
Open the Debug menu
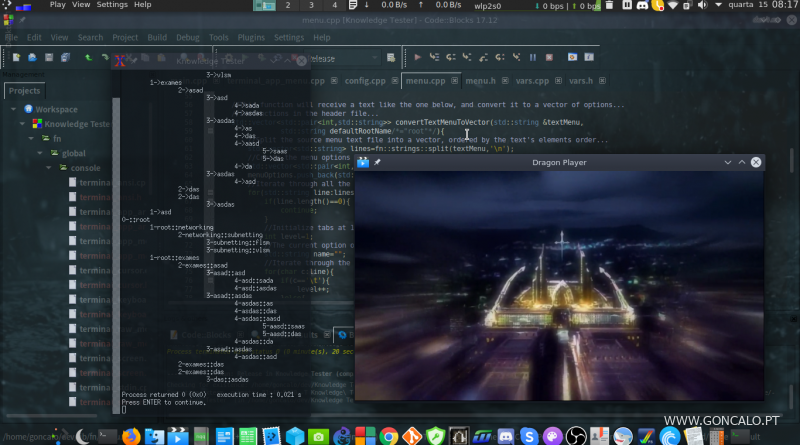[x=188, y=37]
